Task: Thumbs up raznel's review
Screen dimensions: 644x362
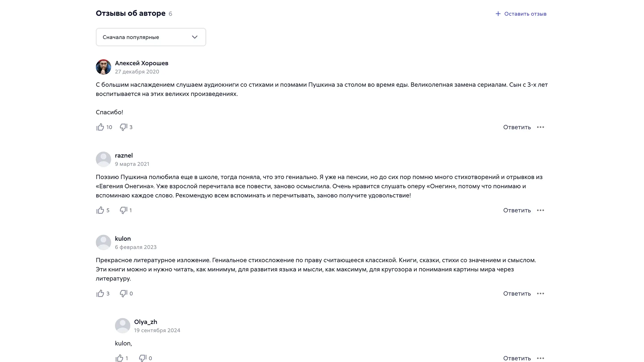Action: (x=100, y=210)
